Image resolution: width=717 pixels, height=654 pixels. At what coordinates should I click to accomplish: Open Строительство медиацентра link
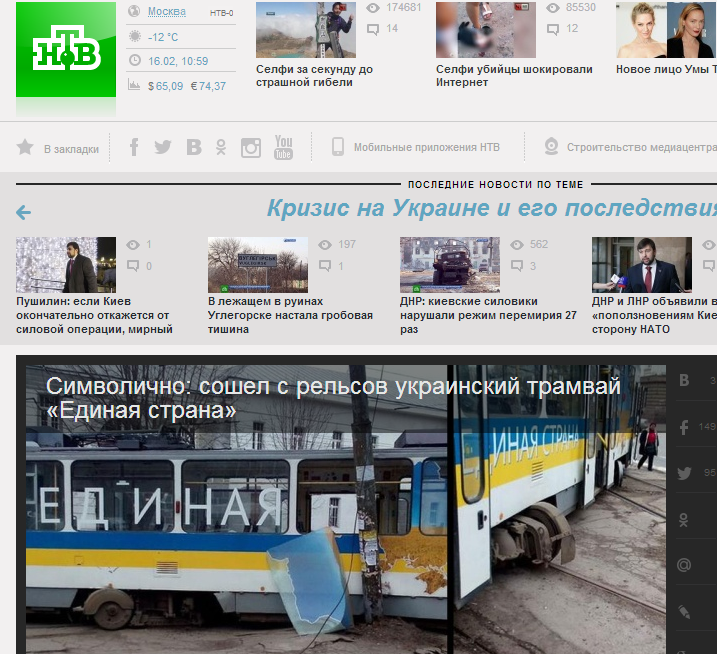pyautogui.click(x=642, y=147)
